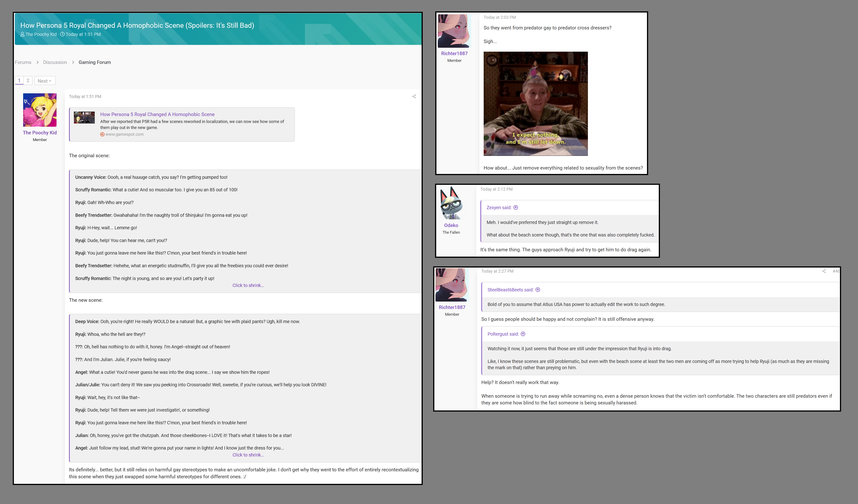The height and width of the screenshot is (504, 858).
Task: Click the text 'The original scene:'
Action: click(x=89, y=156)
